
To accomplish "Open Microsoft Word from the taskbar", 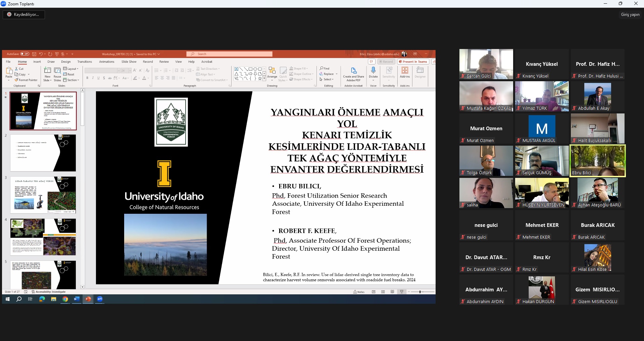I will coord(77,299).
